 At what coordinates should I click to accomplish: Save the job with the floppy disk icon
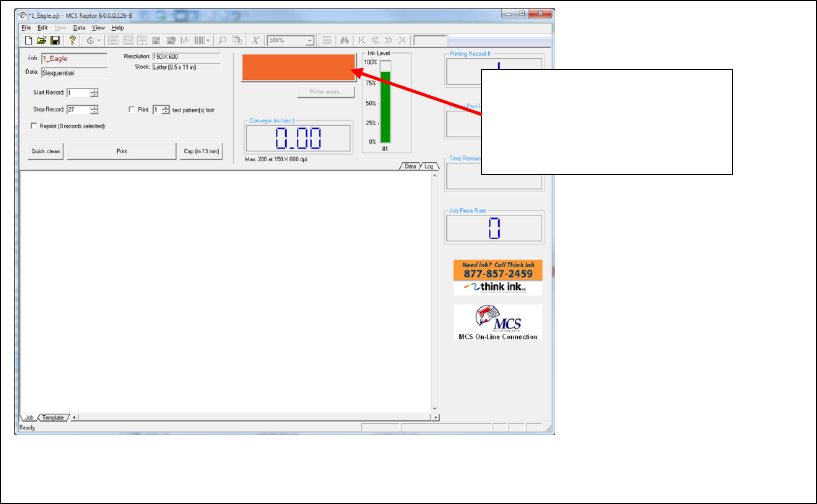pos(55,40)
